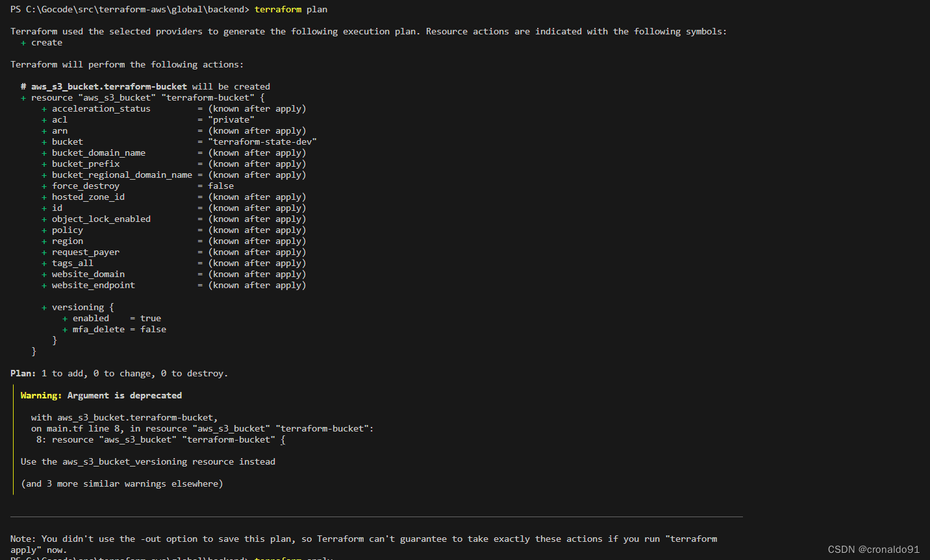Click the PowerShell prompt path 'C:\Gocode\src\terraform-aws\global\backend>'
The image size is (930, 560).
tap(138, 10)
